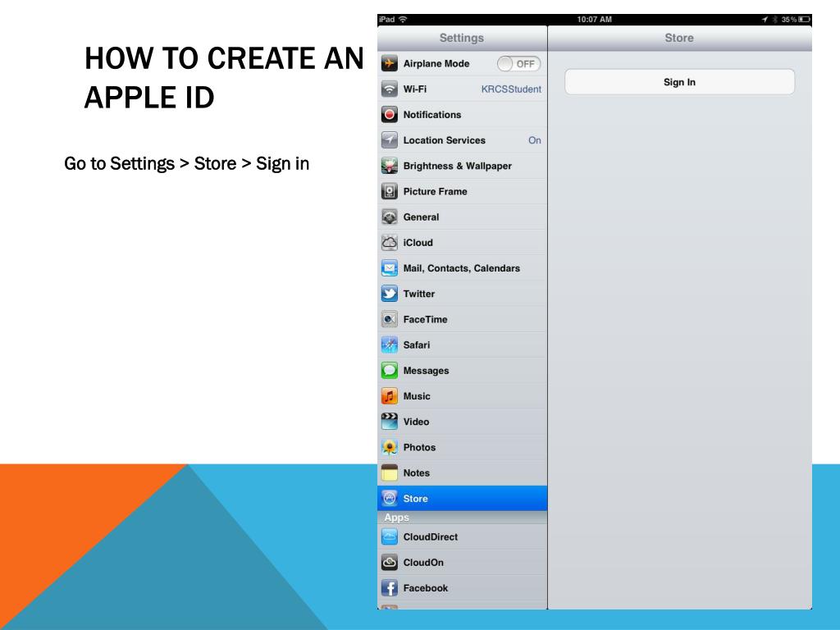The image size is (840, 630).
Task: Tap the KRCSStudent Wi-Fi network value
Action: click(x=511, y=89)
